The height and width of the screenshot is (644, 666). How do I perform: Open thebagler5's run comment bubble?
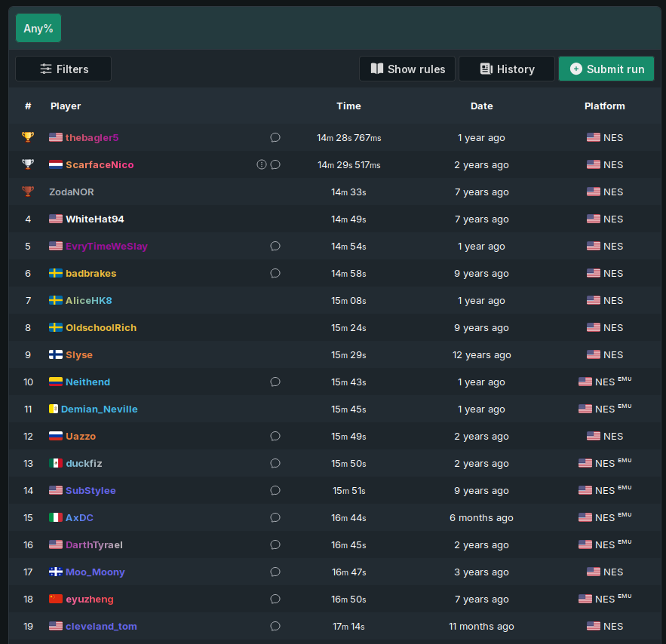[275, 137]
